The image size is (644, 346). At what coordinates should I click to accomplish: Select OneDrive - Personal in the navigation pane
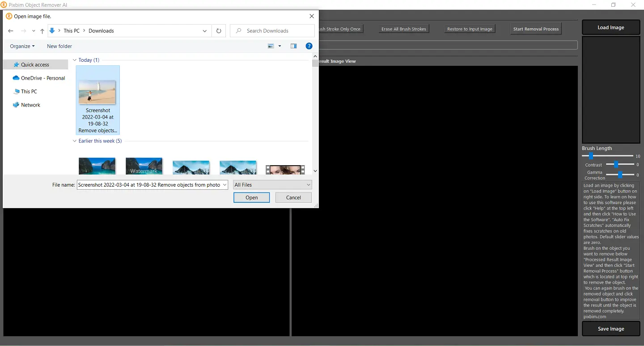pyautogui.click(x=39, y=78)
